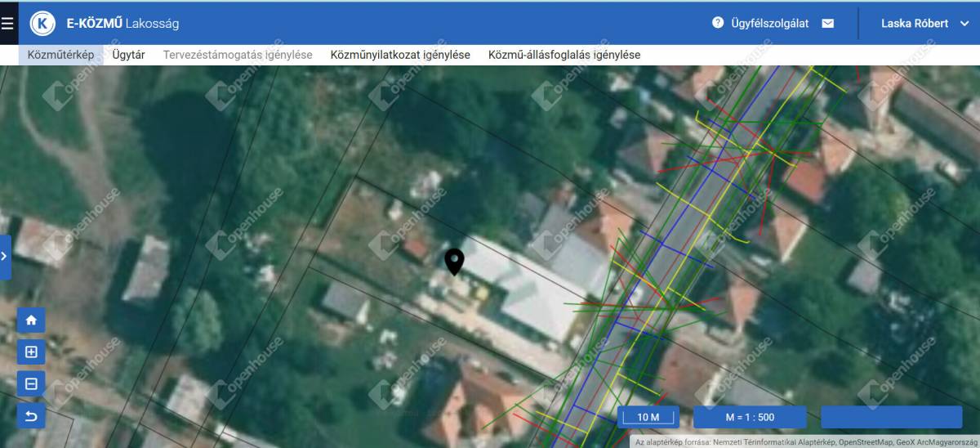980x448 pixels.
Task: Open the Ügytár tab
Action: click(x=129, y=55)
